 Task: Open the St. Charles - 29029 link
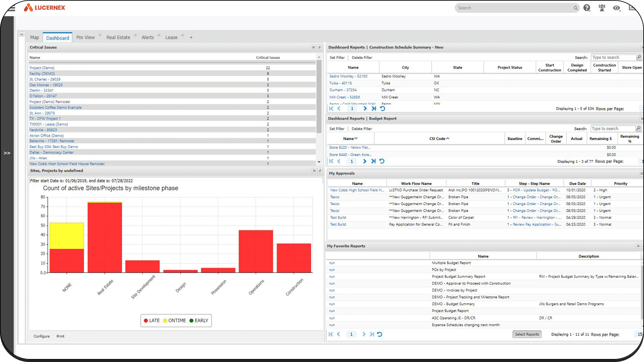click(x=45, y=79)
